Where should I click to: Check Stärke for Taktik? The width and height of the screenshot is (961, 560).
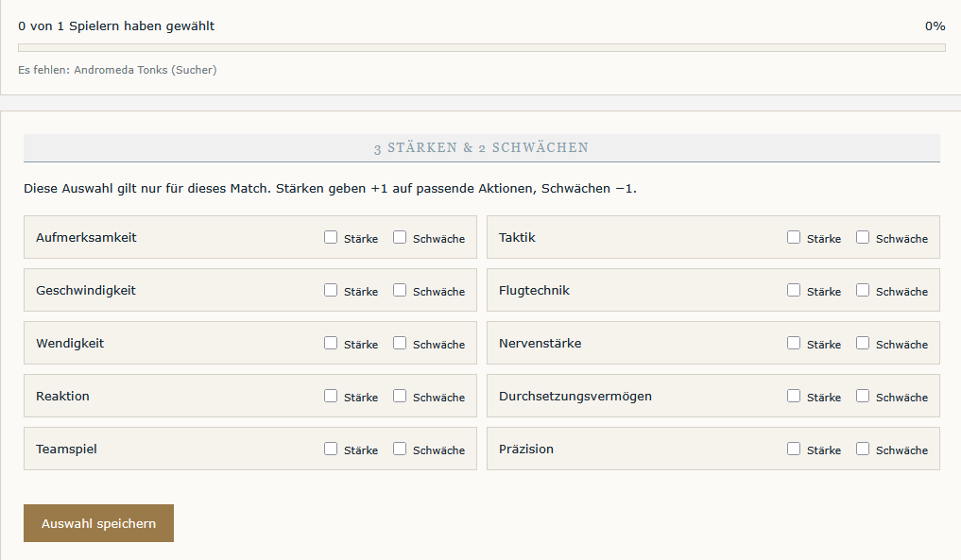pyautogui.click(x=794, y=237)
